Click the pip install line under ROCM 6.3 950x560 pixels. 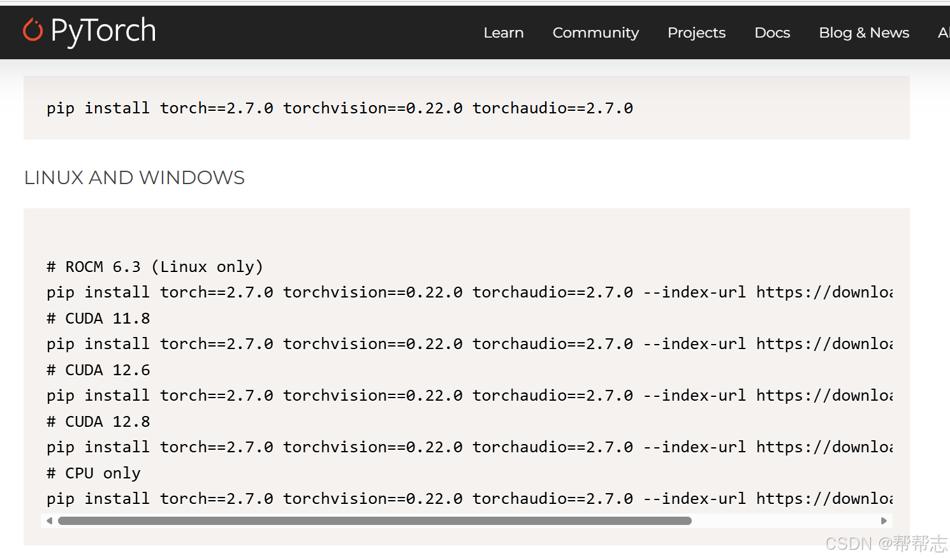click(x=469, y=292)
